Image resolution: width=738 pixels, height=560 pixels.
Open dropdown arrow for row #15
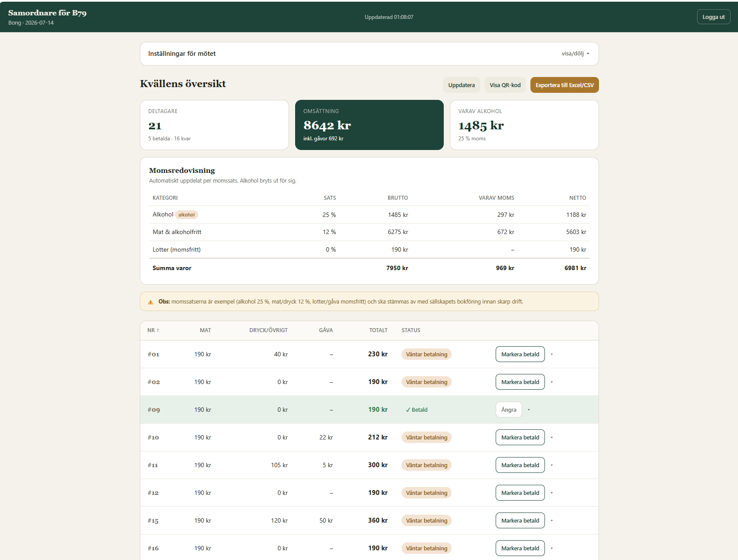[x=552, y=520]
